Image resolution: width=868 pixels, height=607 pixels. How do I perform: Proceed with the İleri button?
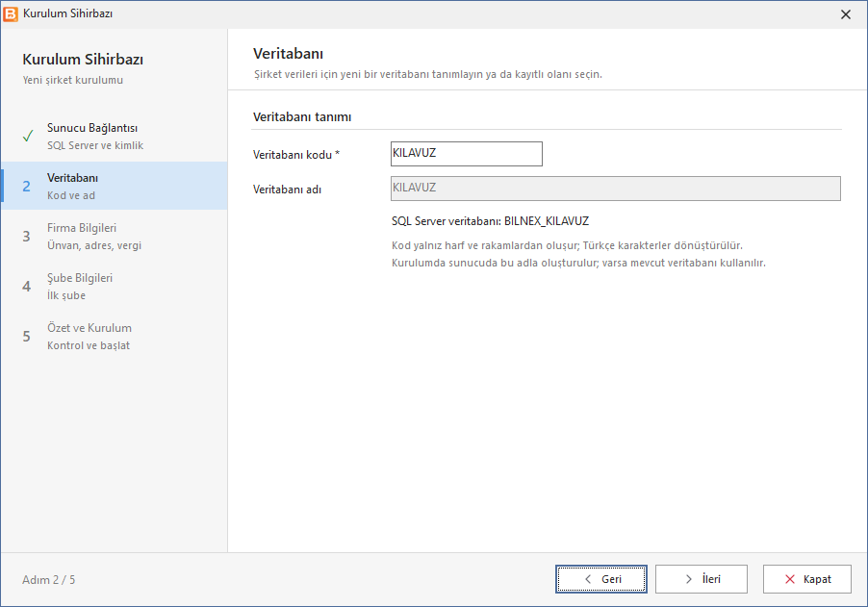(702, 579)
